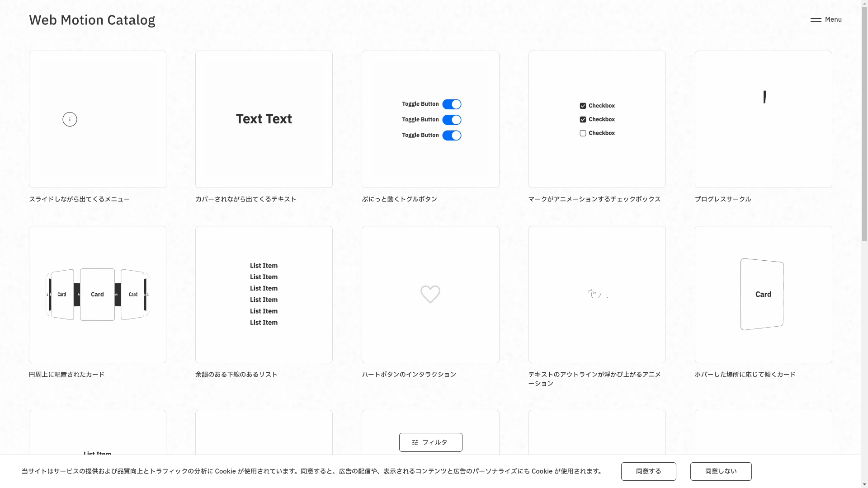Click the third List Item in list
Image resolution: width=868 pixels, height=488 pixels.
tap(264, 288)
